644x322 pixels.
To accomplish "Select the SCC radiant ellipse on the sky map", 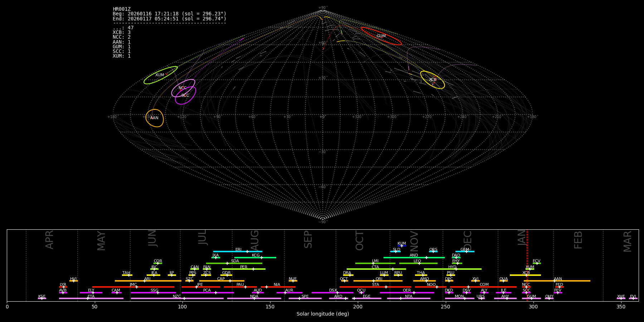I will pos(185,96).
